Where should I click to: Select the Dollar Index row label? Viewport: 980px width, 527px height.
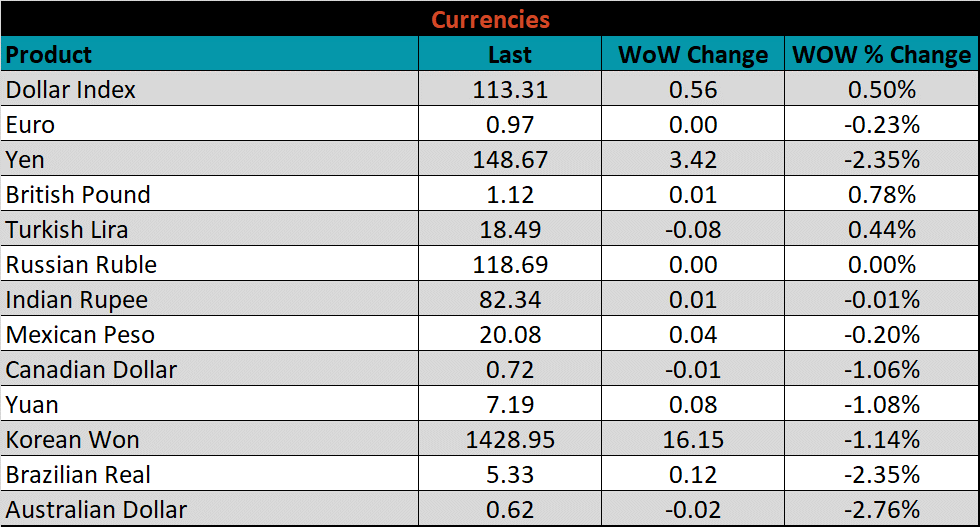71,90
